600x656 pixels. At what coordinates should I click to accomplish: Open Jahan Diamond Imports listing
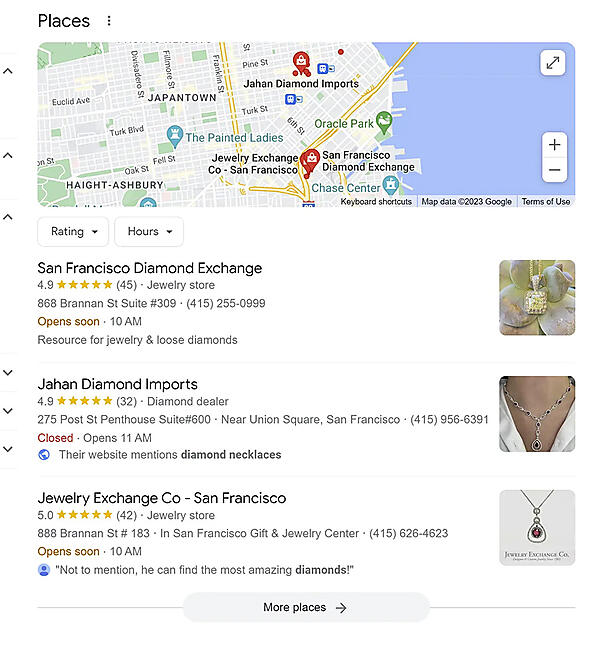tap(118, 384)
